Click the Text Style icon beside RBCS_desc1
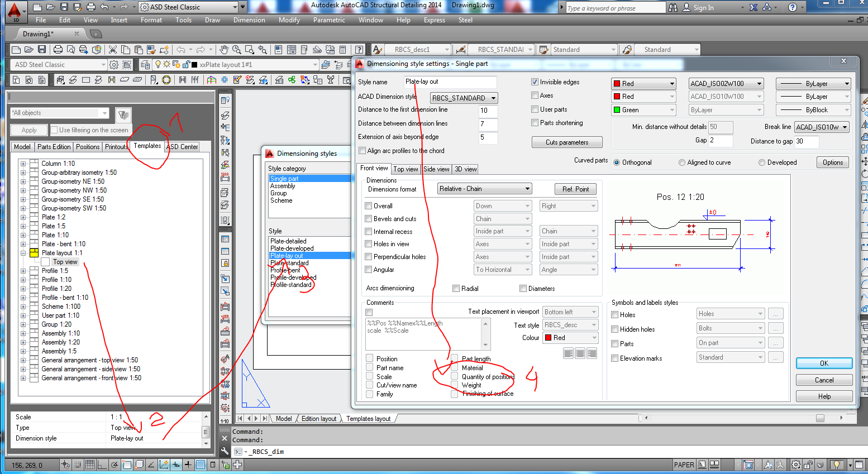 (377, 50)
